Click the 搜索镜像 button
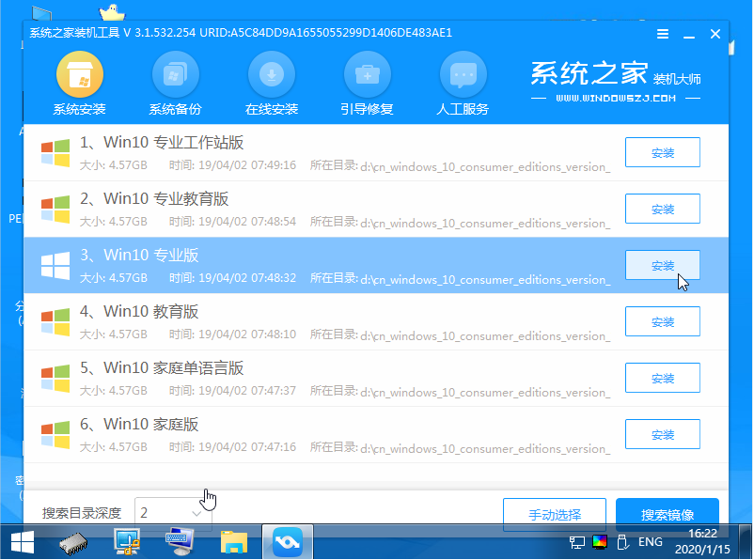Screen dimensions: 754x560 (667, 515)
